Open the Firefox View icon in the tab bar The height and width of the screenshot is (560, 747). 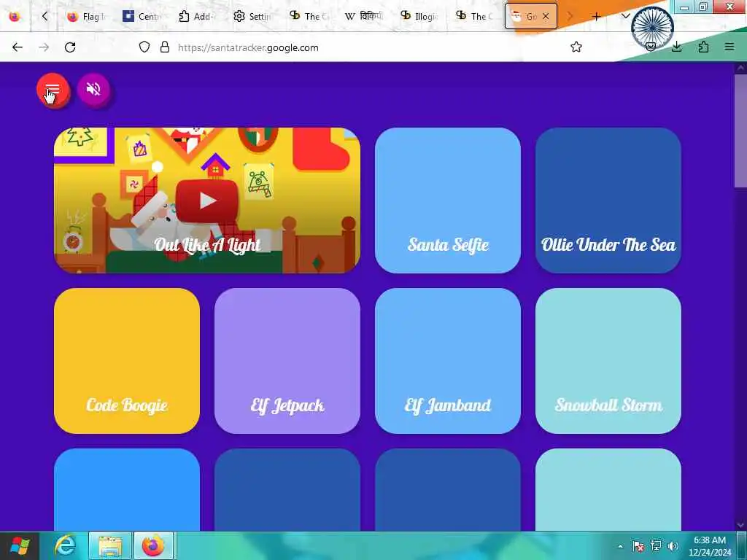point(15,16)
